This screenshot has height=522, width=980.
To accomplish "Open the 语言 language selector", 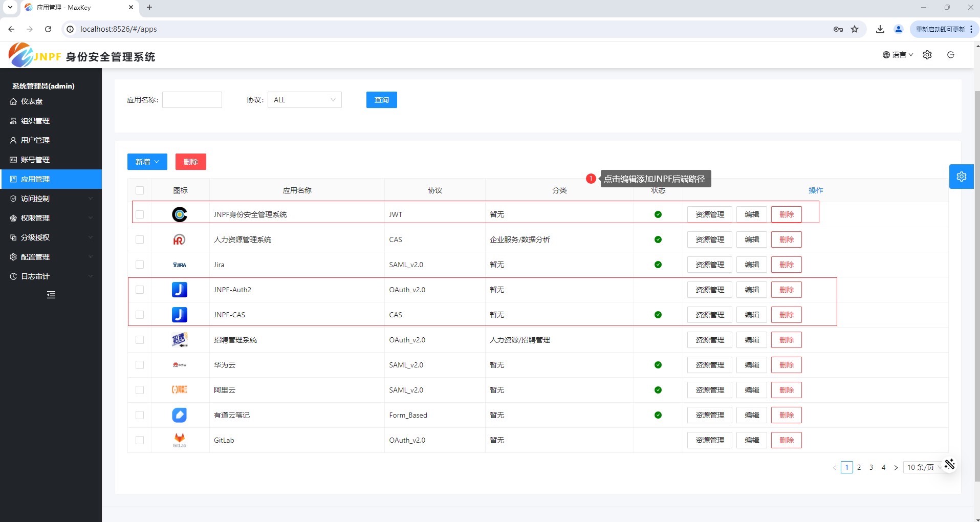I will [898, 55].
